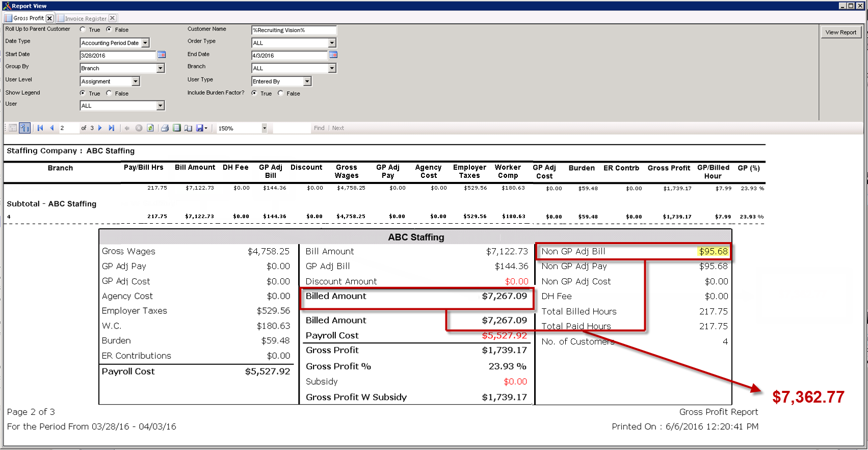Click the View Report button
This screenshot has height=450, width=868.
click(841, 32)
